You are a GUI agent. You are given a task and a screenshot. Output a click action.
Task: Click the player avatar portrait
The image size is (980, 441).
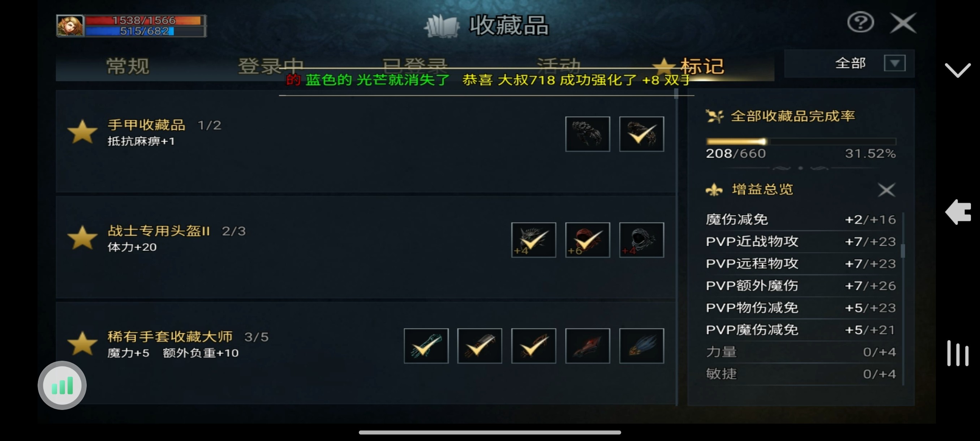70,26
